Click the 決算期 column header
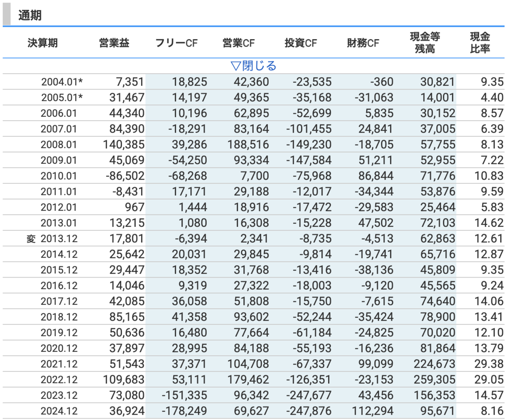Screen dimensions: 512x420 pyautogui.click(x=43, y=43)
